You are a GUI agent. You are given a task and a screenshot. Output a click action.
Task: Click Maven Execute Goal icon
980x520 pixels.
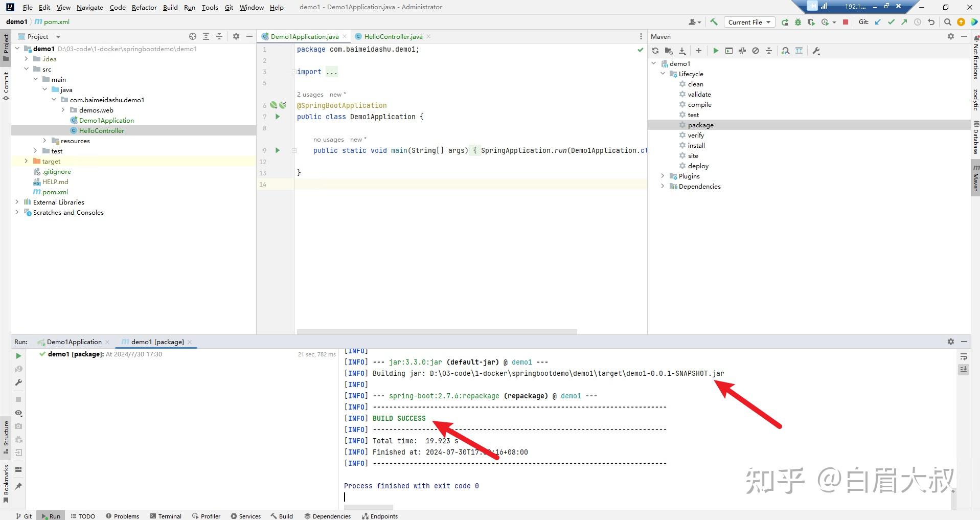(x=729, y=51)
